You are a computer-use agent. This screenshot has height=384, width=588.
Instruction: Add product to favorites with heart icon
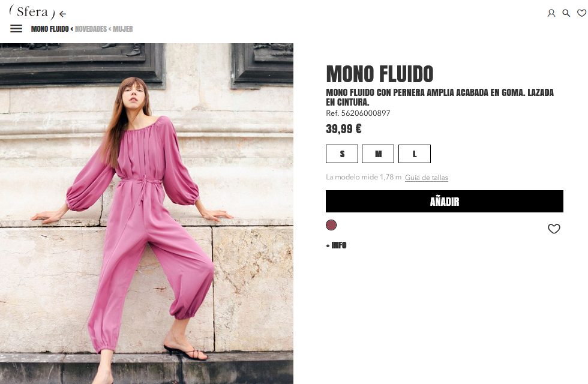pyautogui.click(x=554, y=229)
